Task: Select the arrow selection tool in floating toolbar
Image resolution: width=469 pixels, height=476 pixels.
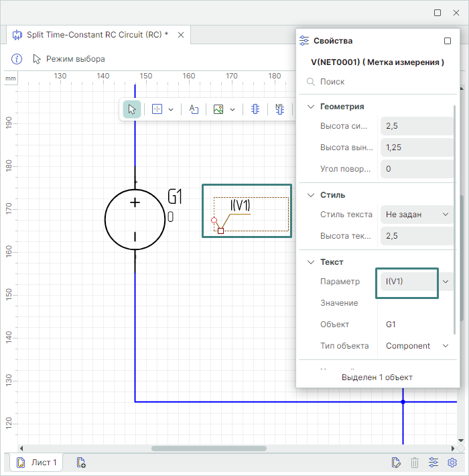Action: (132, 109)
